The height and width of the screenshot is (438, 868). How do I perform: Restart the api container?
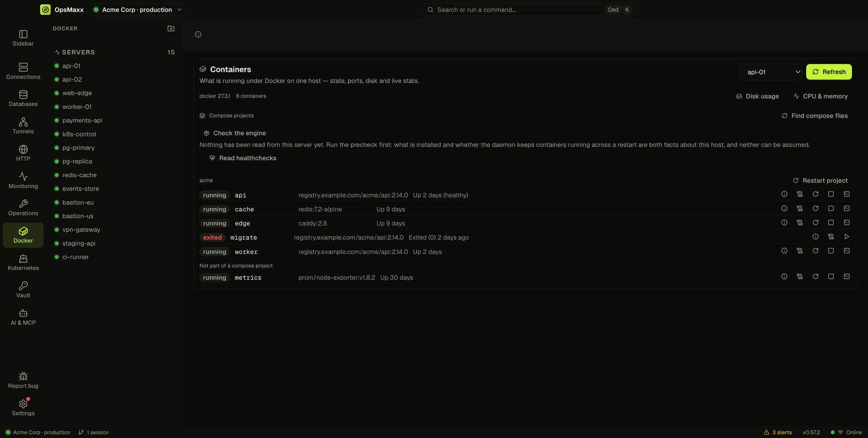(x=815, y=194)
